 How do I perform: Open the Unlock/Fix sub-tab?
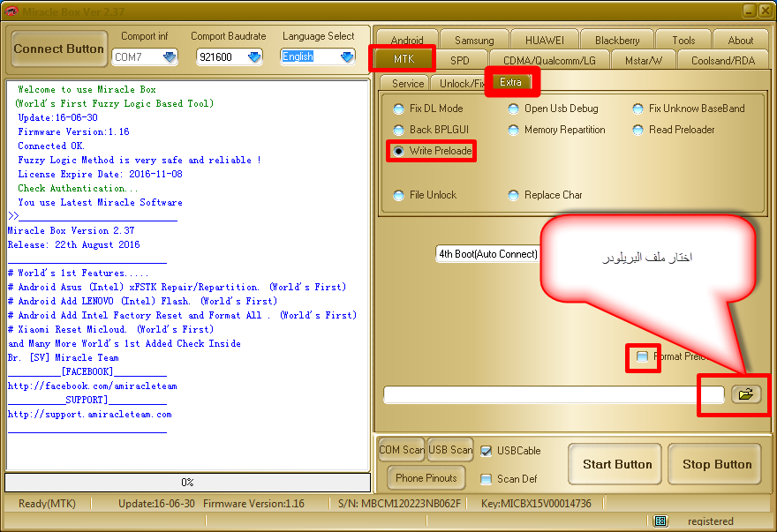click(x=461, y=83)
